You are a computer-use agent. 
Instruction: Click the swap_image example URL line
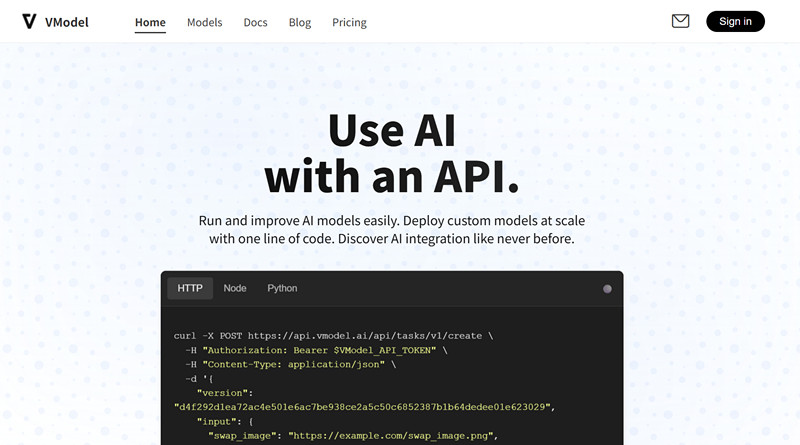353,436
